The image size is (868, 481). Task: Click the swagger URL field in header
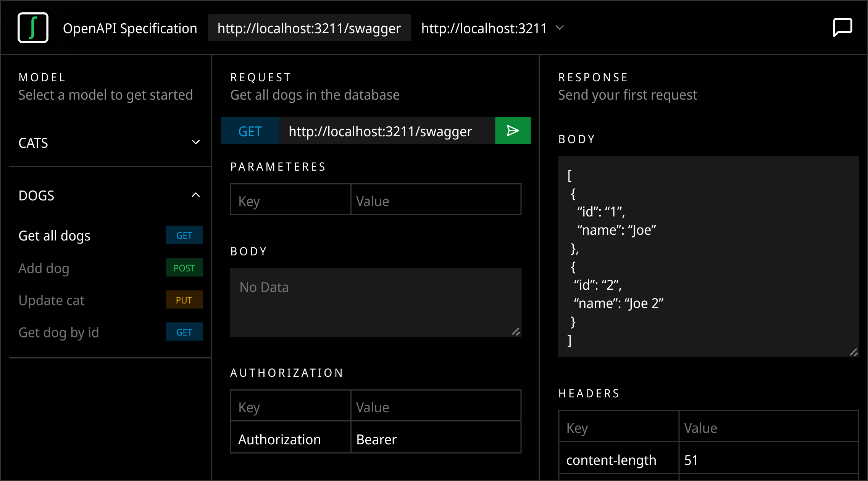pyautogui.click(x=309, y=27)
